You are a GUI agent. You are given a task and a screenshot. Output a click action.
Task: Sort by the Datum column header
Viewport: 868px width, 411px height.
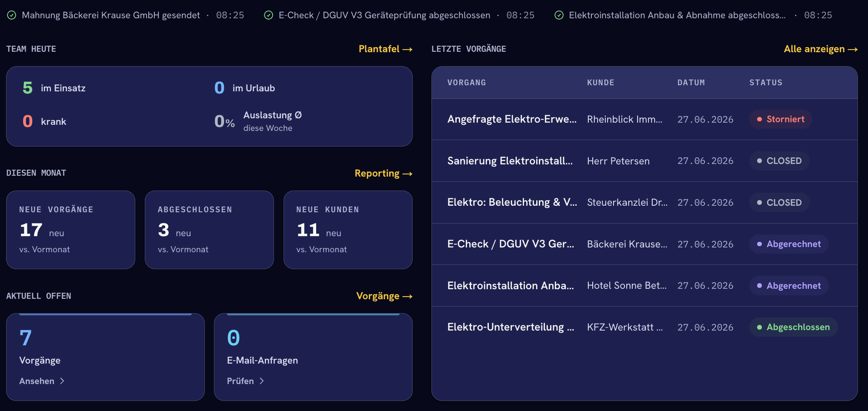pos(691,82)
